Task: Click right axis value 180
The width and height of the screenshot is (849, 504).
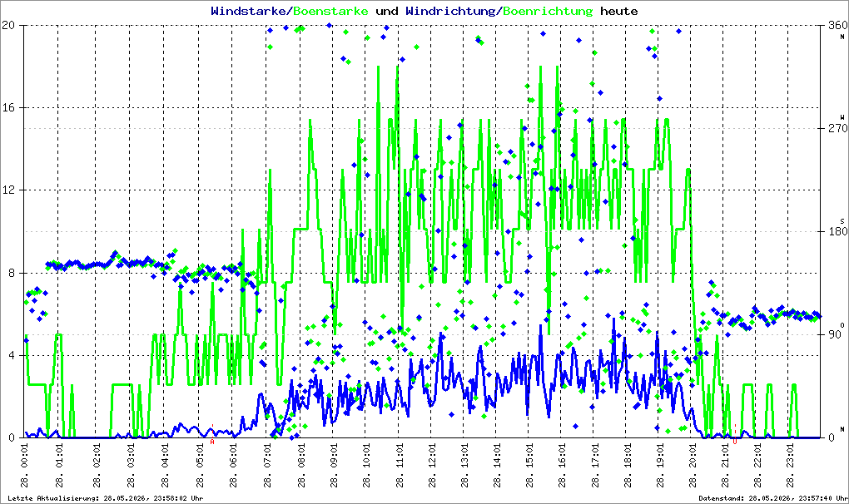Action: [837, 231]
